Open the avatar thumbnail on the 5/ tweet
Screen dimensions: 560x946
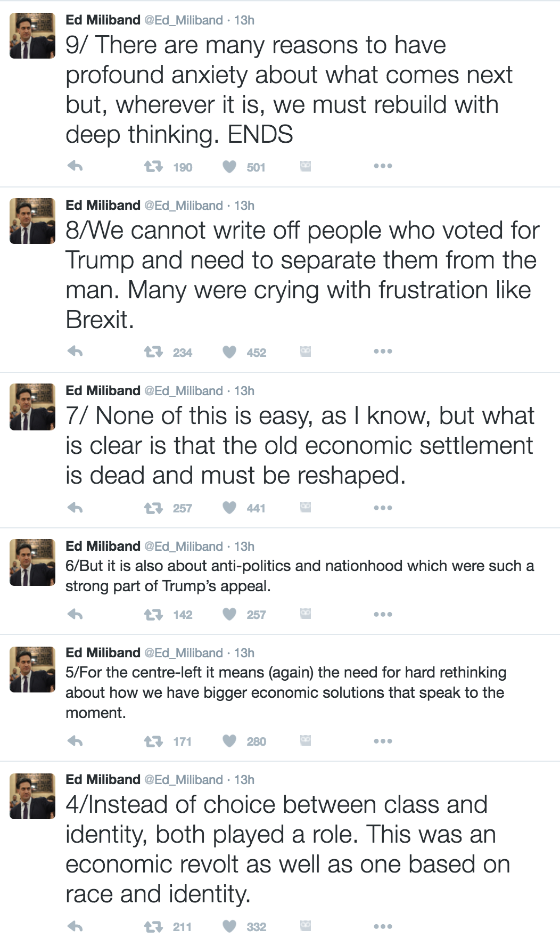click(32, 670)
